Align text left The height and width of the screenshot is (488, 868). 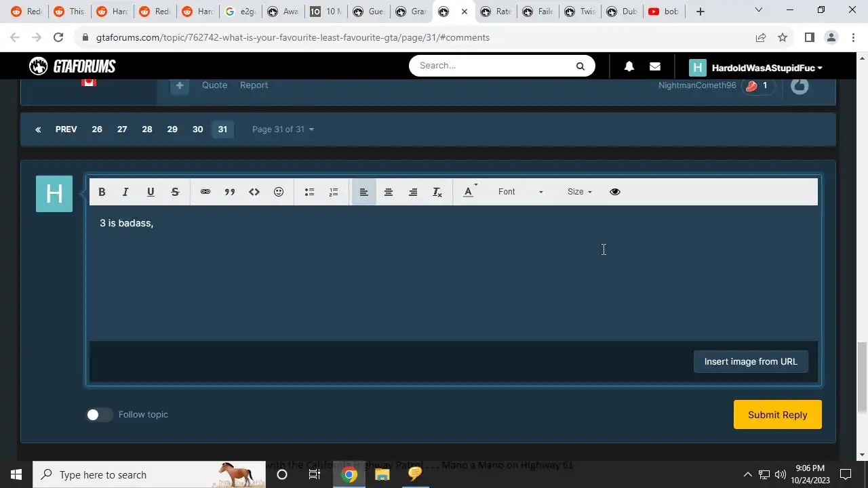tap(364, 192)
